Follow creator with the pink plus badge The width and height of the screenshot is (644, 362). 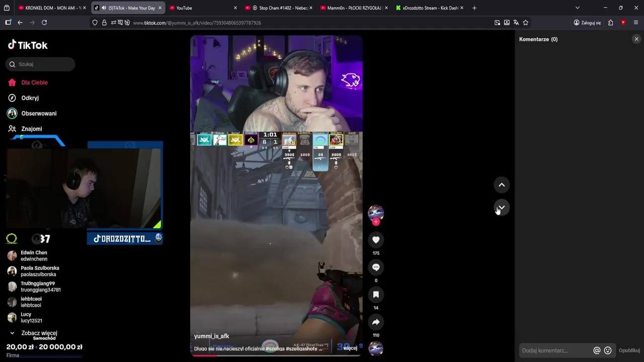pyautogui.click(x=376, y=222)
